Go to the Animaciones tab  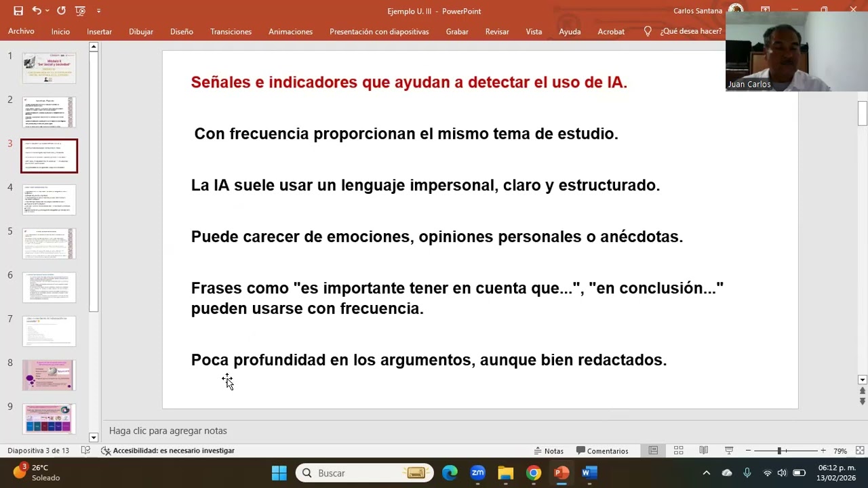(x=290, y=31)
